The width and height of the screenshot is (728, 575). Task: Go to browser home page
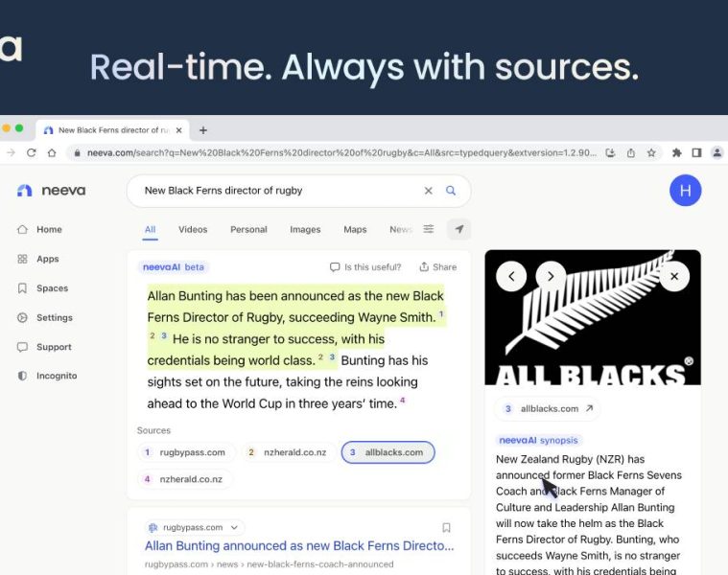click(x=52, y=152)
